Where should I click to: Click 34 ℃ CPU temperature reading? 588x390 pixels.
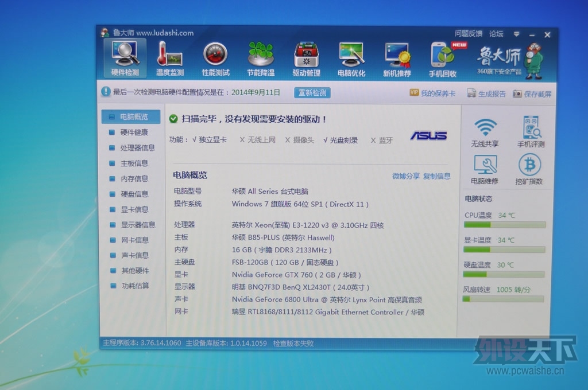(506, 215)
